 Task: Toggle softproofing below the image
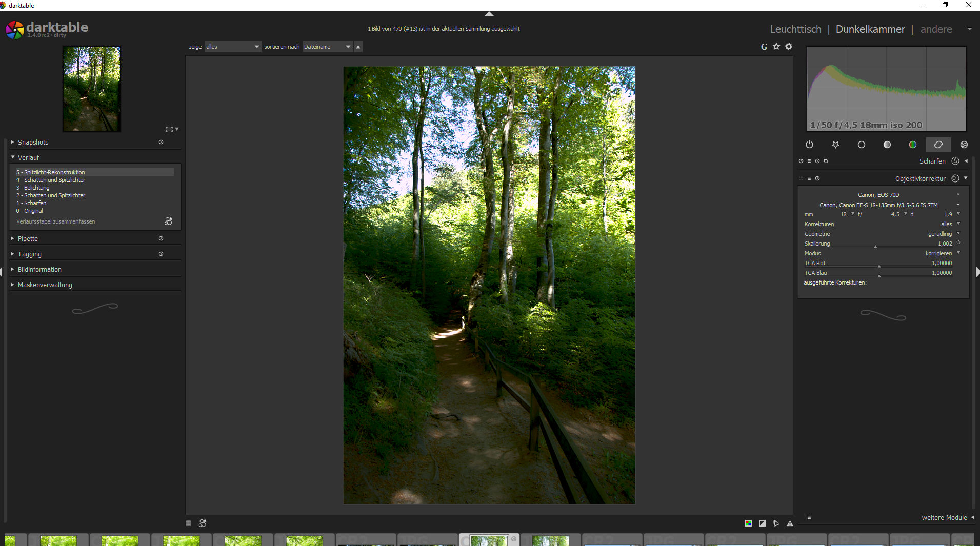pos(776,523)
